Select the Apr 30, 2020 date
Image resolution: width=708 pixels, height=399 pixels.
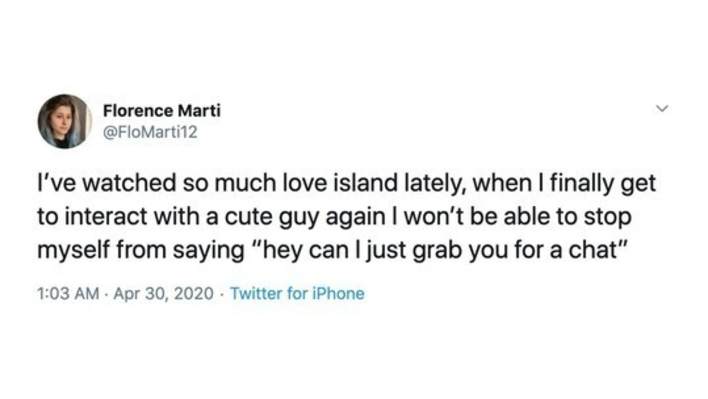coord(163,293)
